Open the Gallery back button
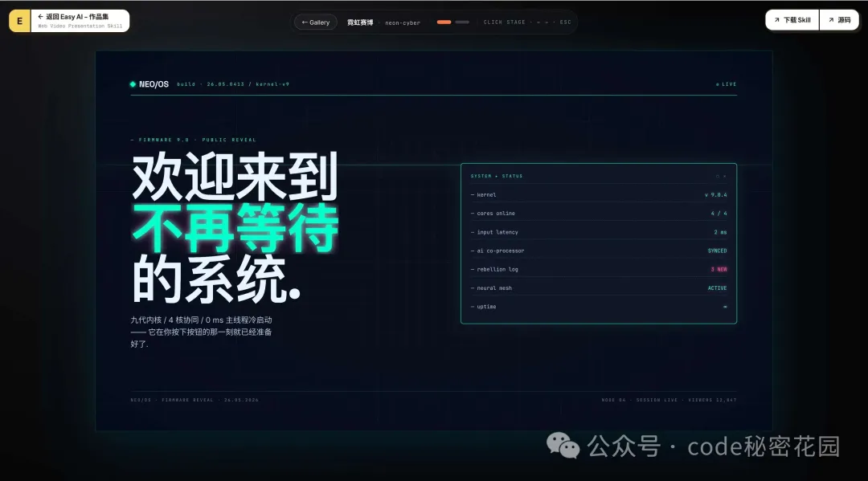The width and height of the screenshot is (868, 481). click(x=316, y=22)
